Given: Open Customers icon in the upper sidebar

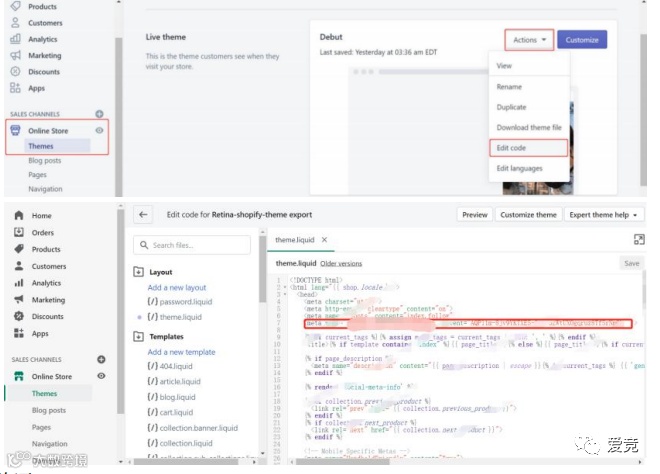Looking at the screenshot, I should point(15,22).
